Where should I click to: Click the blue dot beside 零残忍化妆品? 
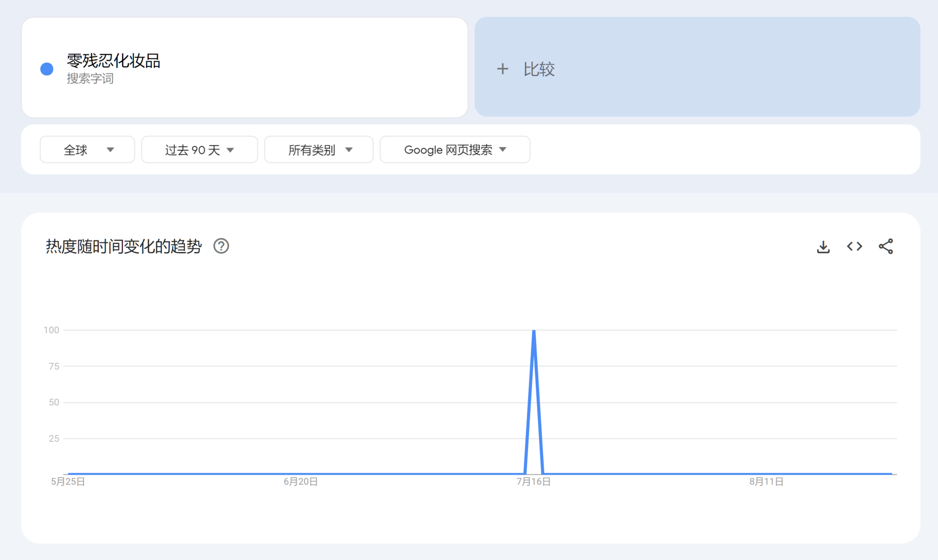[x=47, y=69]
